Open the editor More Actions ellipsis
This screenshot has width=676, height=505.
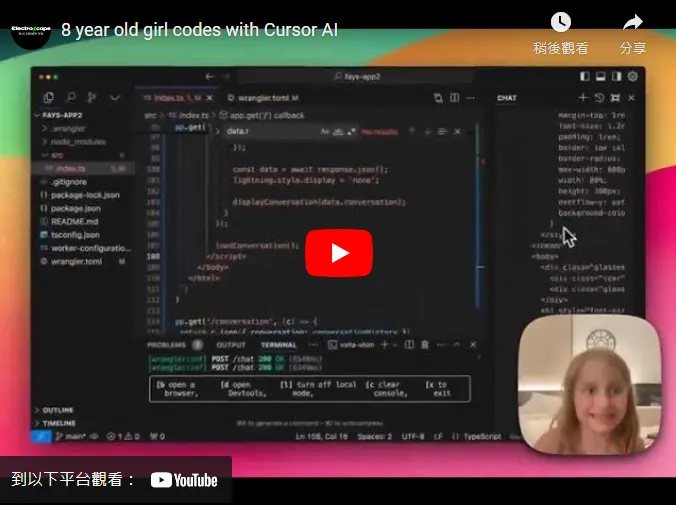(470, 98)
